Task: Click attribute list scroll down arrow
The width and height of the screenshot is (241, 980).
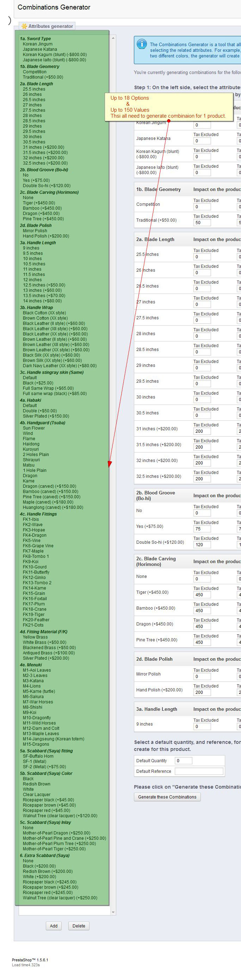Action: (113, 912)
